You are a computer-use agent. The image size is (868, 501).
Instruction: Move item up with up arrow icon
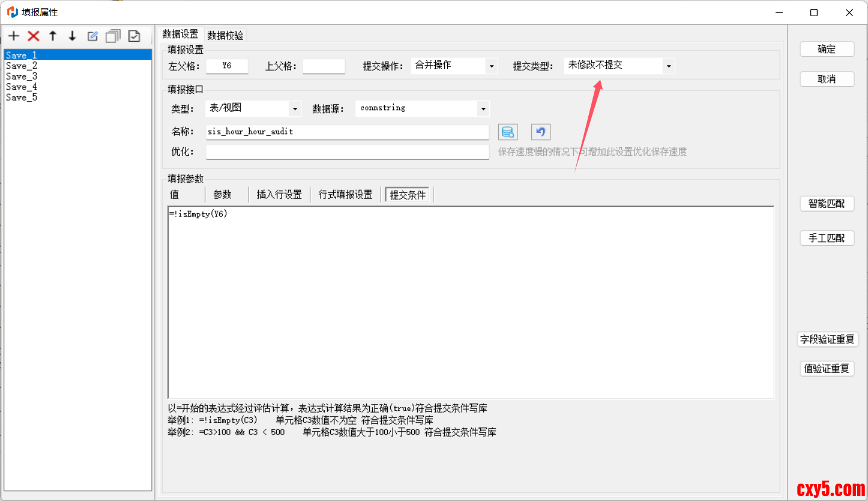coord(53,36)
